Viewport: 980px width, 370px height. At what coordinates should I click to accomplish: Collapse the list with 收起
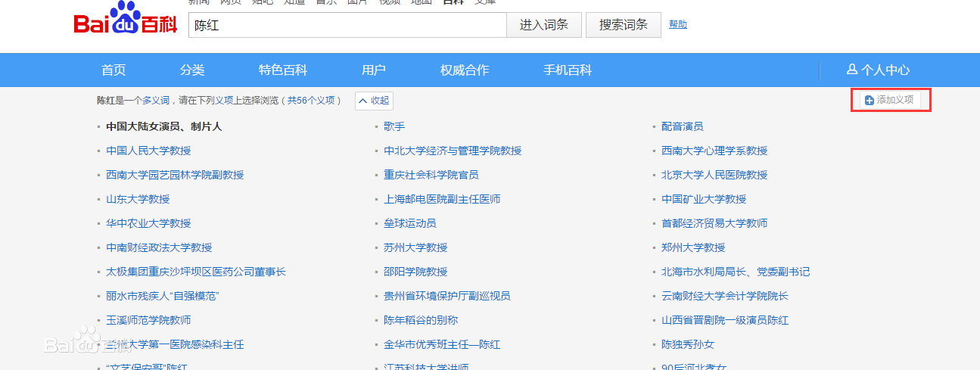(x=374, y=100)
